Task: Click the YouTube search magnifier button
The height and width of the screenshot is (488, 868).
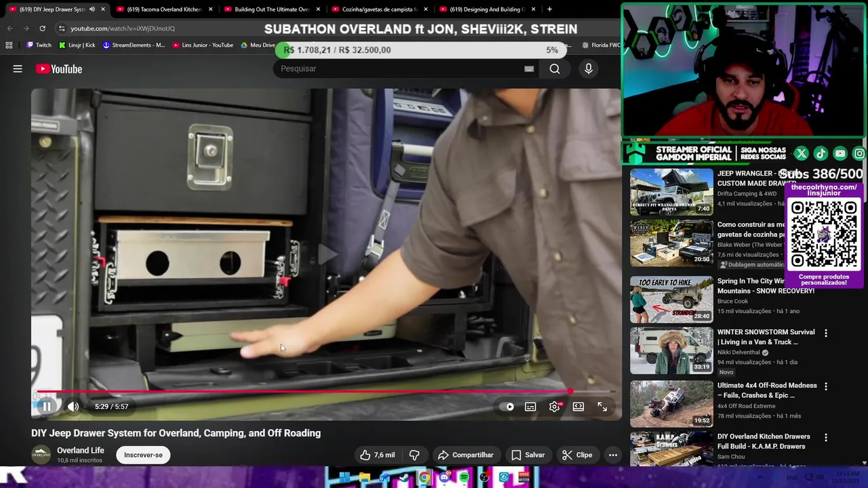Action: coord(555,68)
